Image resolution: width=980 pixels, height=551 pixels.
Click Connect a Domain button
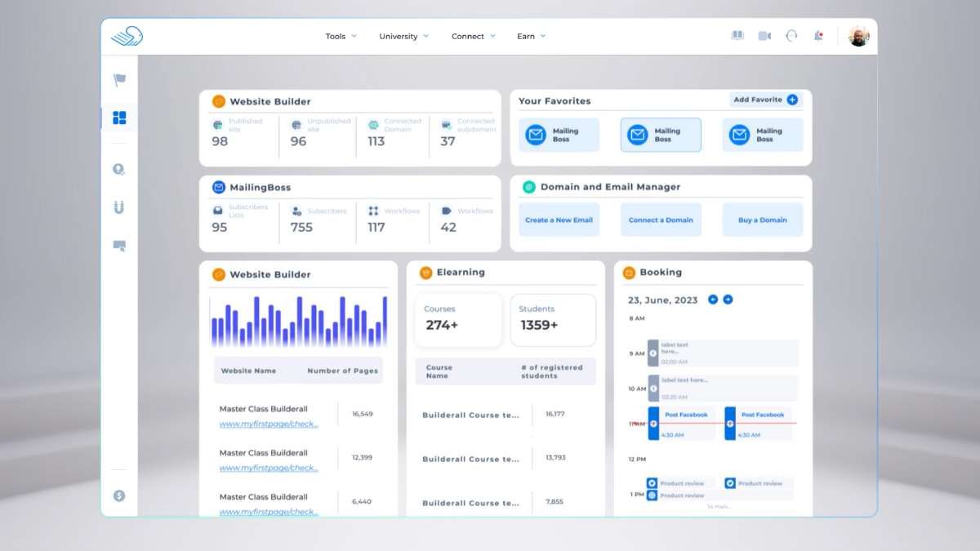point(661,220)
